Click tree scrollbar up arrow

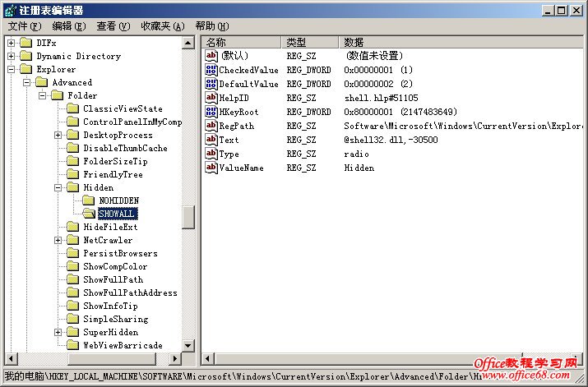tap(188, 43)
